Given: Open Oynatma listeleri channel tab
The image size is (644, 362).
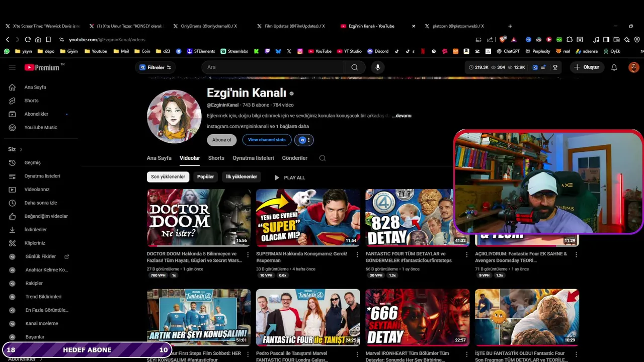Looking at the screenshot, I should 253,158.
